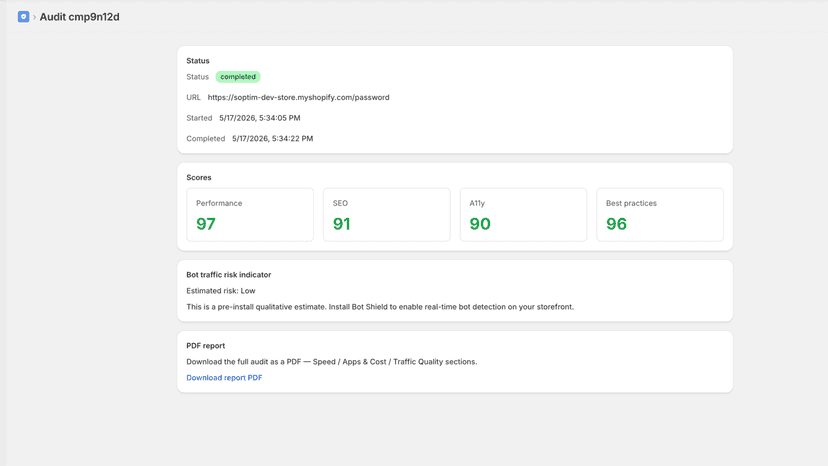Click the Started timestamp 5:34:05 PM
This screenshot has height=466, width=828.
coord(260,118)
